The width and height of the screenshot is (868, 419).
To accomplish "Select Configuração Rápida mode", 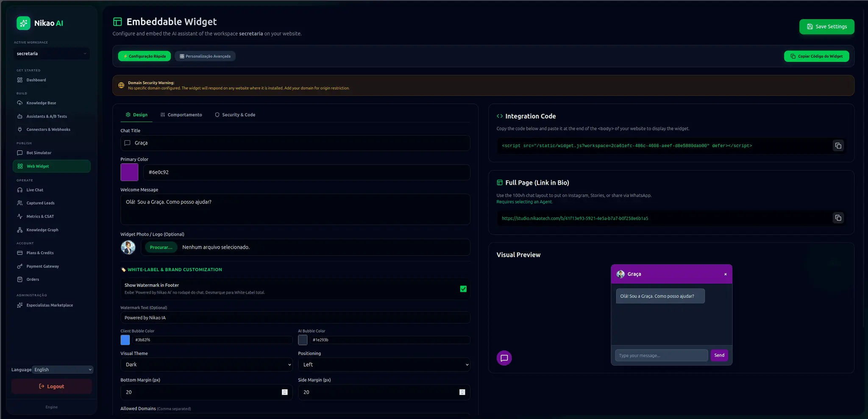I will click(145, 56).
